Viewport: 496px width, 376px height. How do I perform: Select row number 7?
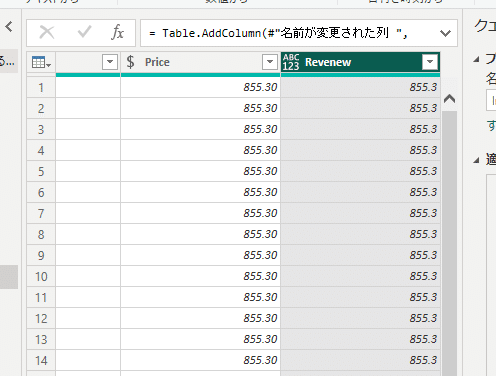(41, 214)
